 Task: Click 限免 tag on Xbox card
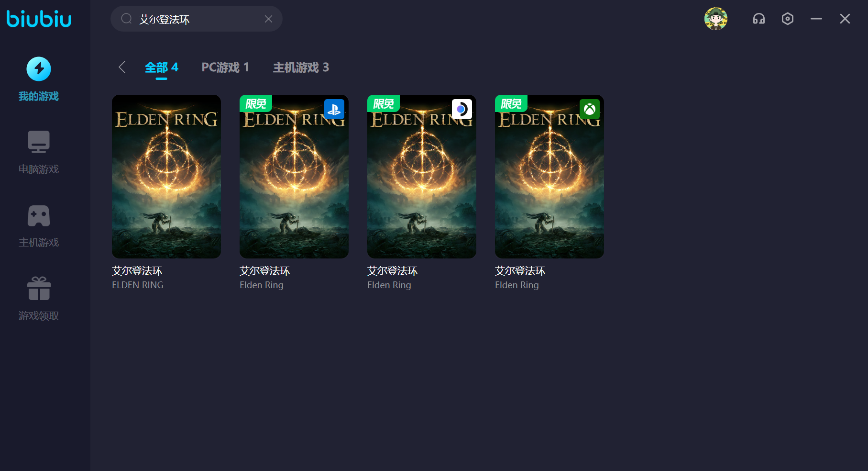511,103
